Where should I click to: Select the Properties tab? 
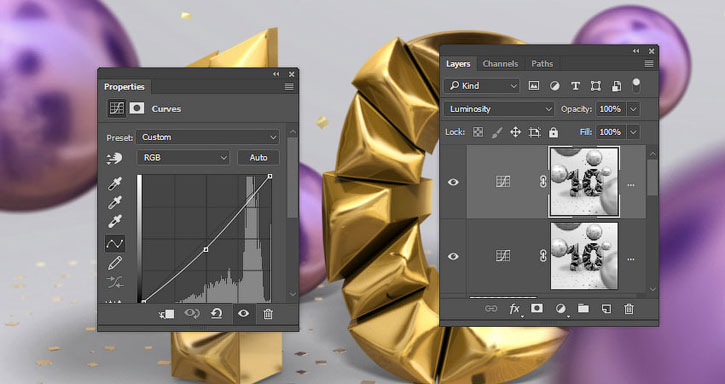pos(124,87)
